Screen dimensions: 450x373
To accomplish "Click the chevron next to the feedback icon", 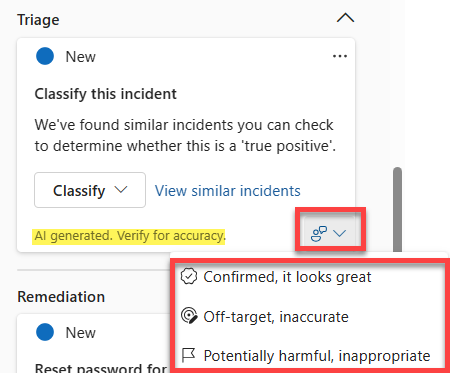I will pos(340,233).
